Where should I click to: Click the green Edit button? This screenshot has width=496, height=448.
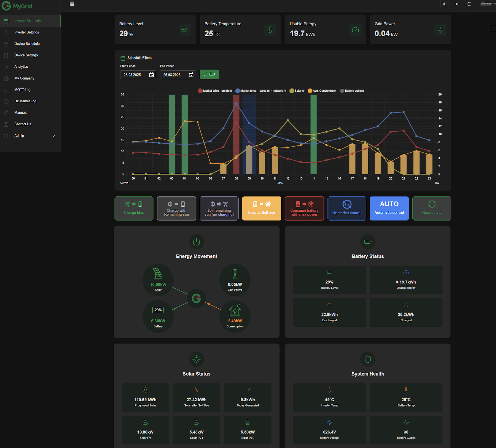[209, 74]
